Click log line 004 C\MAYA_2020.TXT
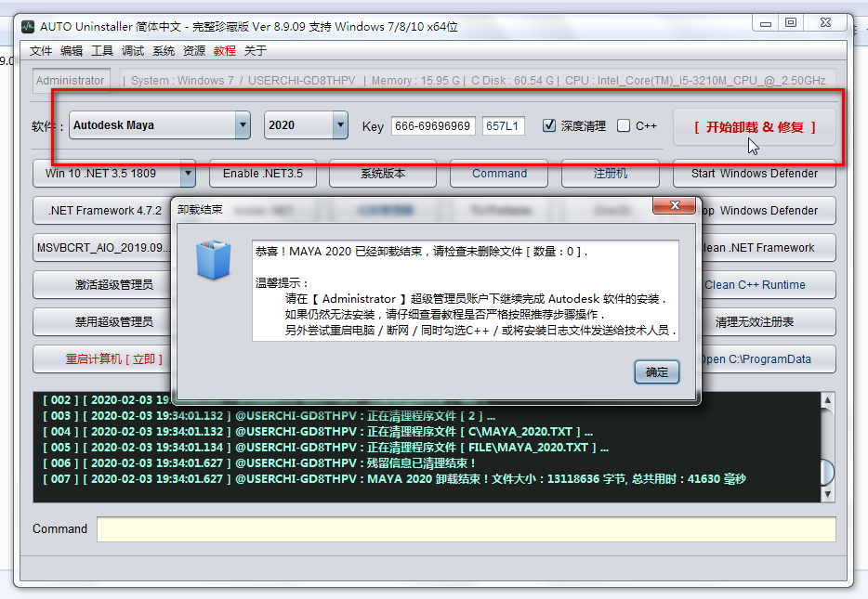 coord(318,432)
